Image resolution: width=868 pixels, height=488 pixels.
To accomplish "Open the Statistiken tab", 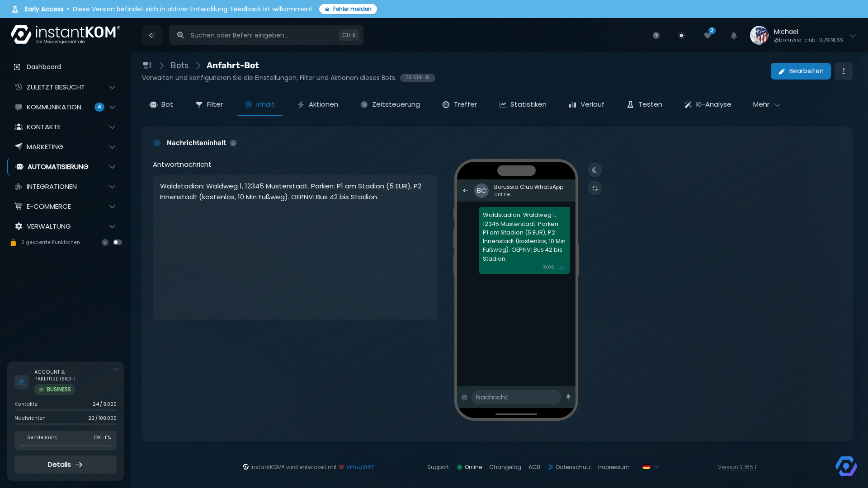I will pyautogui.click(x=523, y=105).
